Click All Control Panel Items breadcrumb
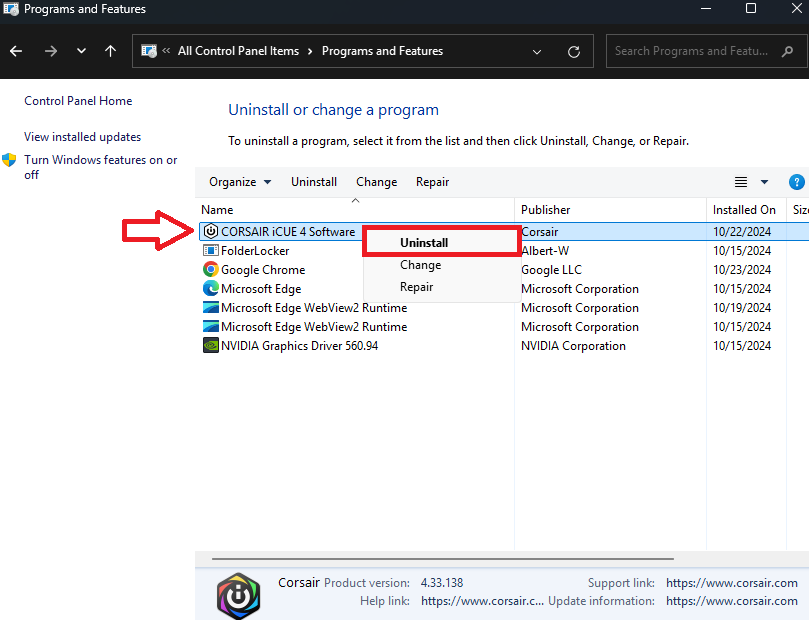This screenshot has width=809, height=620. click(238, 51)
